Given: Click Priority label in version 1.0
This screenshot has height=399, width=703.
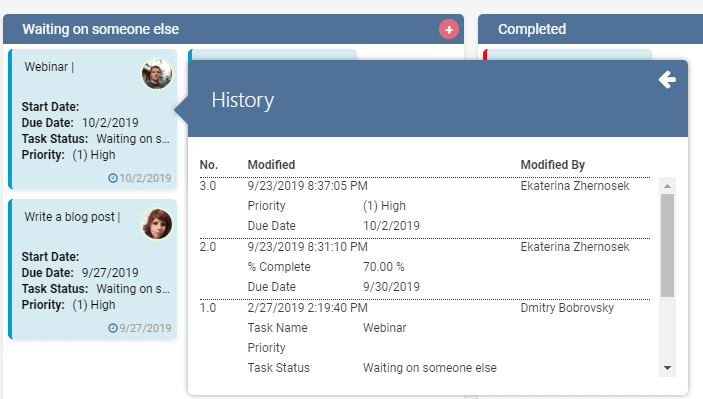Looking at the screenshot, I should pyautogui.click(x=266, y=347).
